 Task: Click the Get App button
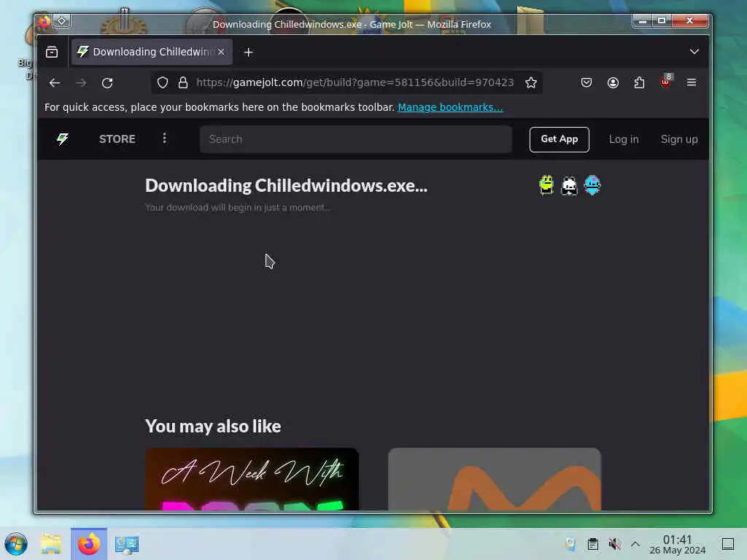pos(560,139)
